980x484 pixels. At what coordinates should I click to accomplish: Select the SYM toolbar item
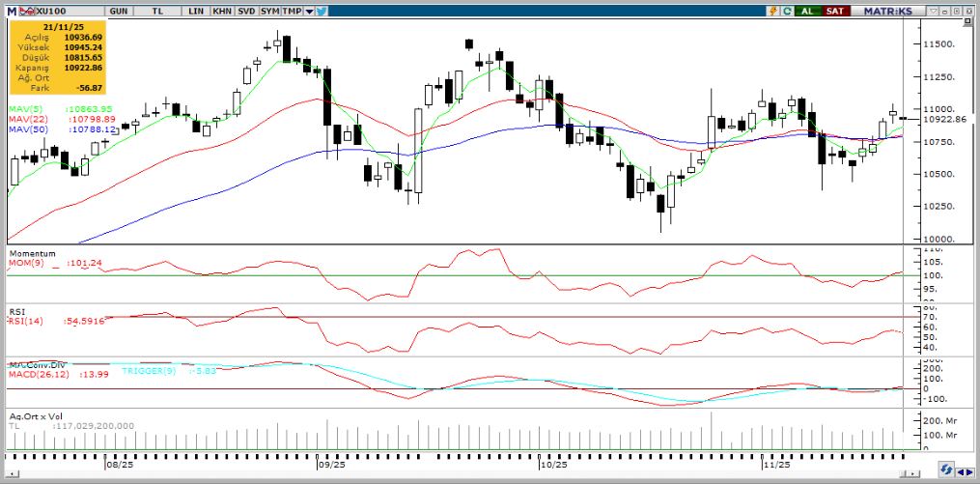pyautogui.click(x=270, y=10)
